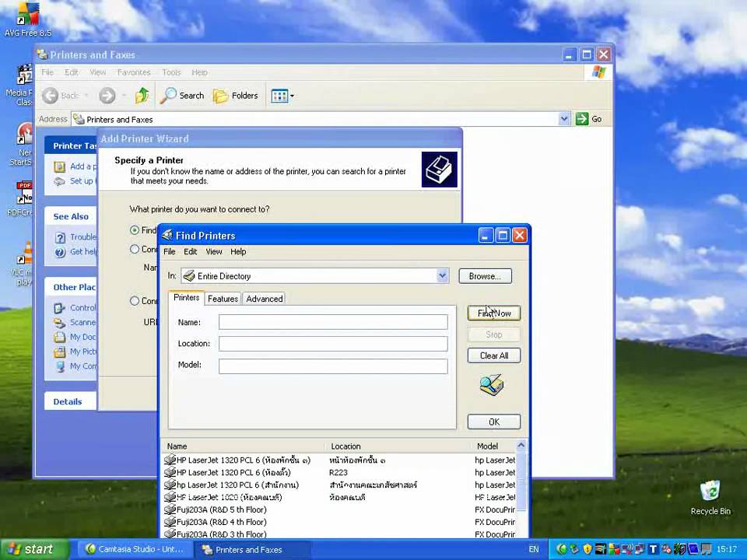Image resolution: width=747 pixels, height=560 pixels.
Task: Collapse the Other Places panel header
Action: click(70, 287)
